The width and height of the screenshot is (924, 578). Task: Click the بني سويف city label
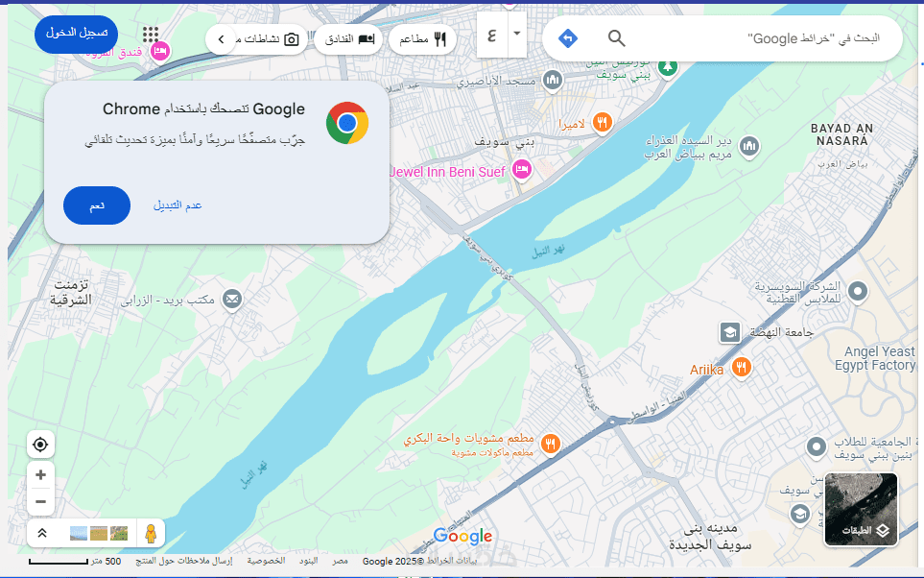pos(505,142)
